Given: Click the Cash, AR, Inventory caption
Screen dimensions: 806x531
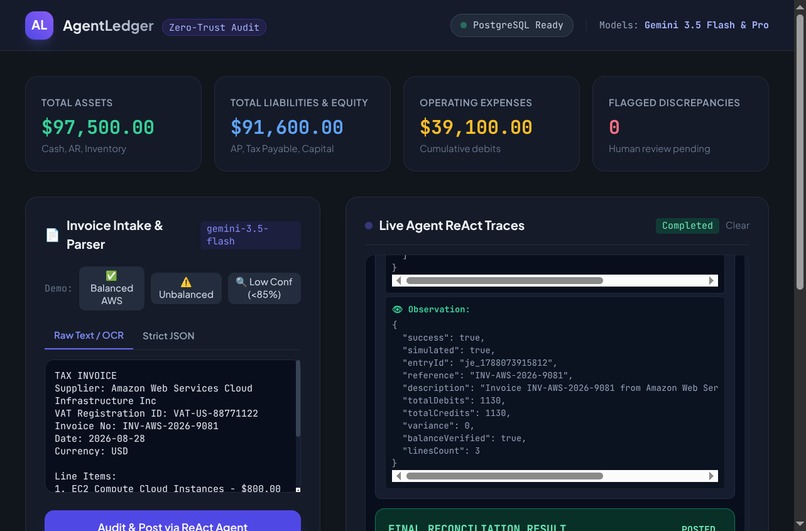Looking at the screenshot, I should (x=84, y=149).
